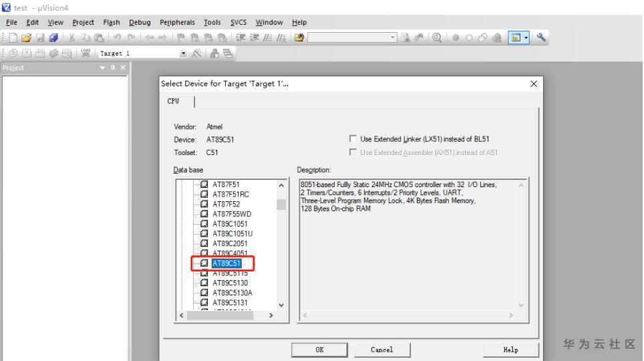Click the Cancel button
The image size is (644, 361).
382,350
